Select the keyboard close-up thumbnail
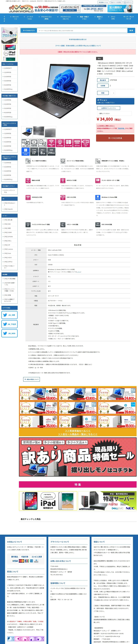 coord(39,132)
